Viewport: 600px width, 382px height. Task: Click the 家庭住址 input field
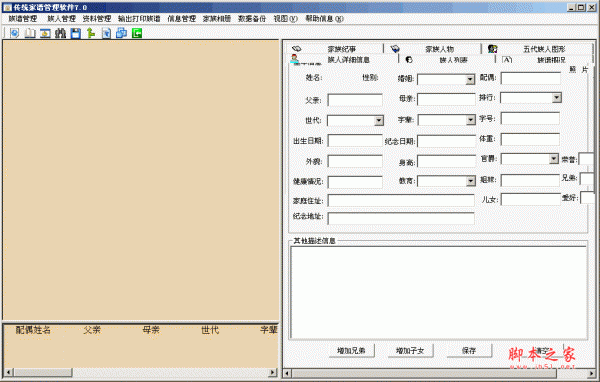[x=401, y=200]
